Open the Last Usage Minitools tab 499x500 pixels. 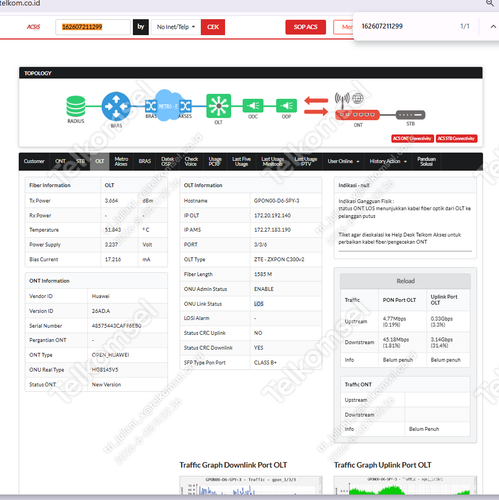(273, 161)
